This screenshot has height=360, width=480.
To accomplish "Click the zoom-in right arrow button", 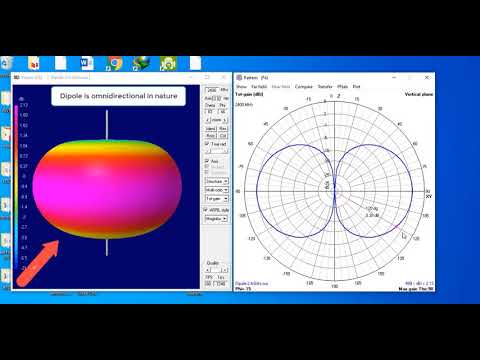I will click(x=225, y=120).
